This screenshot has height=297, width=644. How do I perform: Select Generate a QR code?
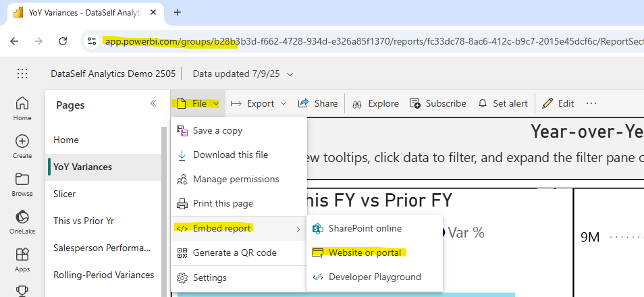tap(234, 253)
